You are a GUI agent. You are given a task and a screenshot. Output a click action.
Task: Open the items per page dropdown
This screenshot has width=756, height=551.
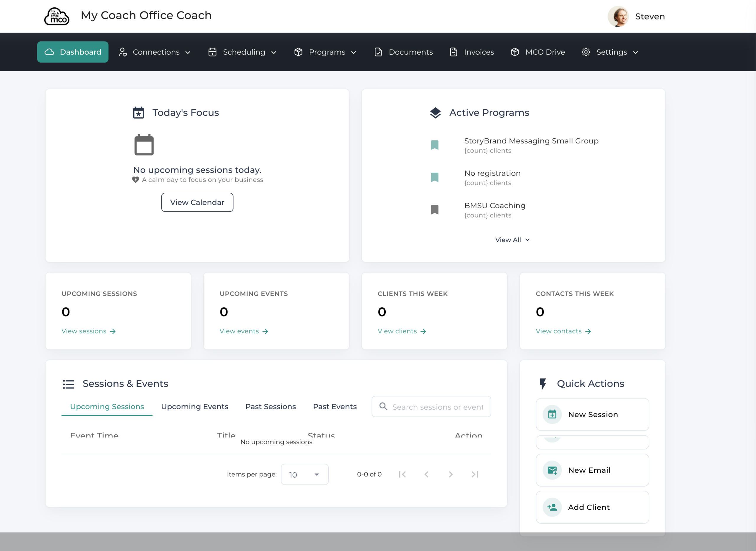click(304, 474)
